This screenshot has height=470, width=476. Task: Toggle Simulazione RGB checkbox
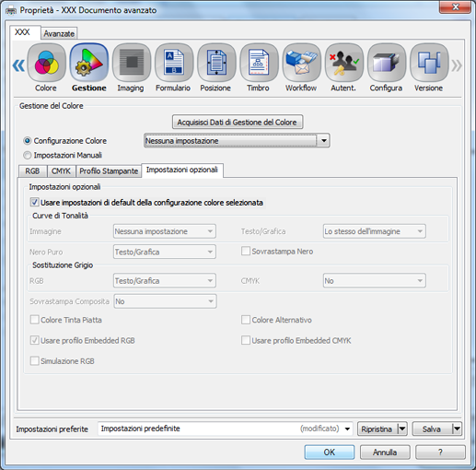34,361
